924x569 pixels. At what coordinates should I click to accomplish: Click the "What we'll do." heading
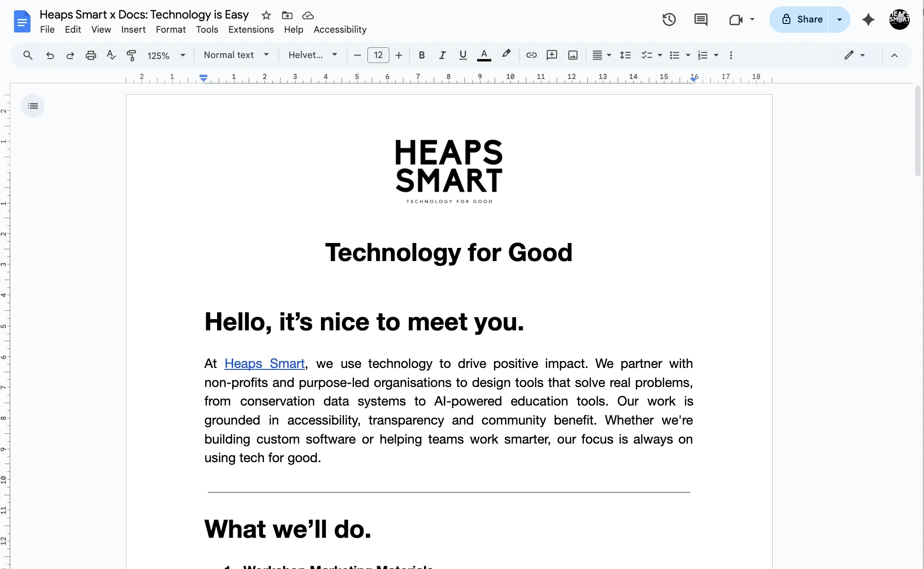coord(288,529)
